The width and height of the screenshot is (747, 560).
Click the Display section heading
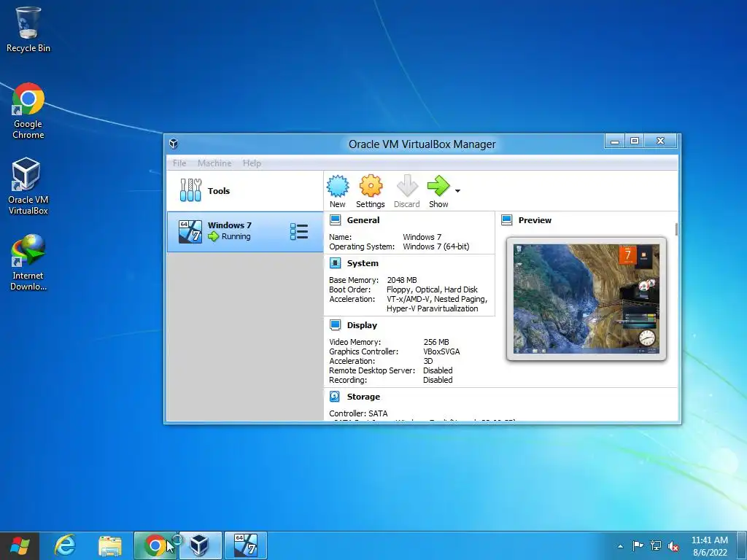pyautogui.click(x=362, y=325)
